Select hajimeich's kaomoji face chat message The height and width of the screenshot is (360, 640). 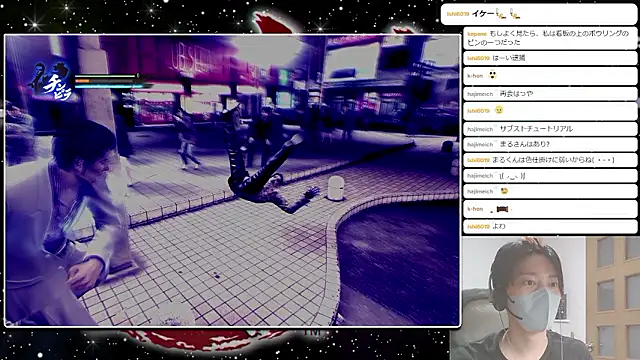coord(550,176)
